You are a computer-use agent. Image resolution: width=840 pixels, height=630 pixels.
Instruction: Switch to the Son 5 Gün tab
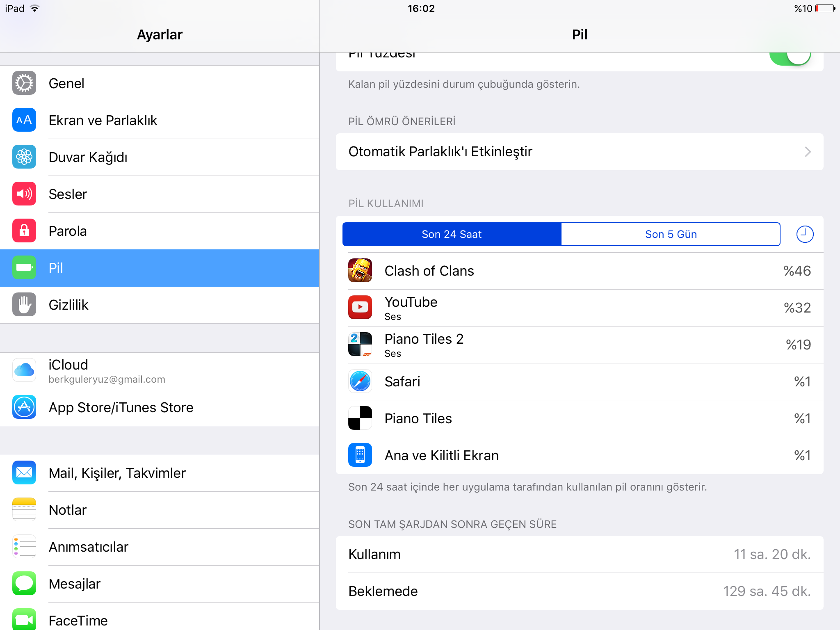671,234
